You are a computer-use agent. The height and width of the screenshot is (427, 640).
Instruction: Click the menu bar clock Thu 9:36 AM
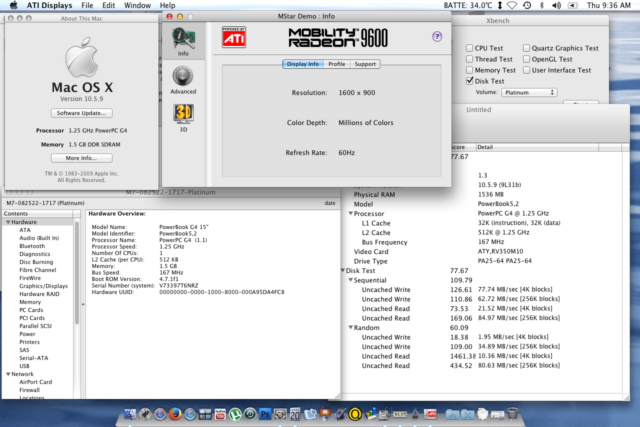click(609, 5)
